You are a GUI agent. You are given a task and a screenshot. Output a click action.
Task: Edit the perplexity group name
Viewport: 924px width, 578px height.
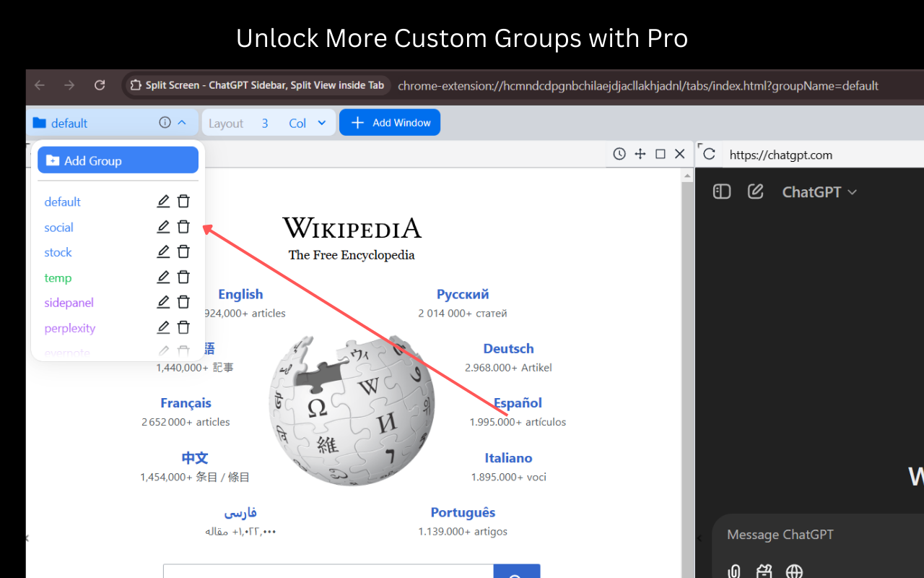coord(163,327)
